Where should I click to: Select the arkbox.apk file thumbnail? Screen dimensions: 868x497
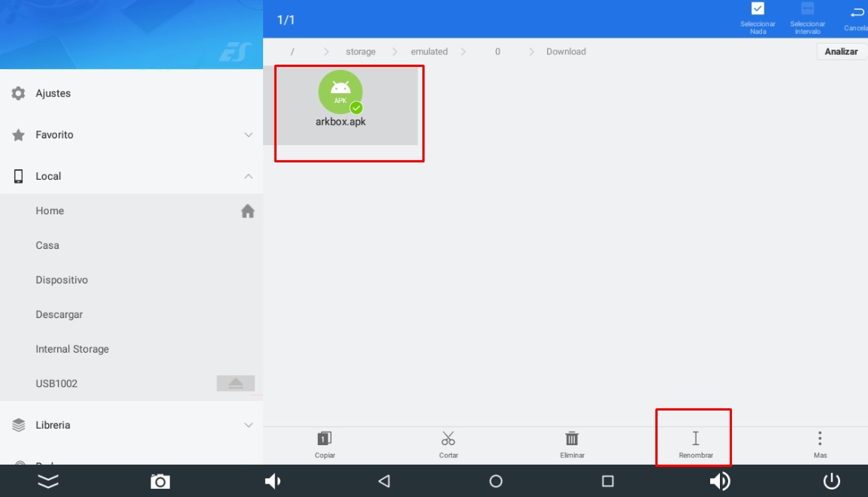340,92
